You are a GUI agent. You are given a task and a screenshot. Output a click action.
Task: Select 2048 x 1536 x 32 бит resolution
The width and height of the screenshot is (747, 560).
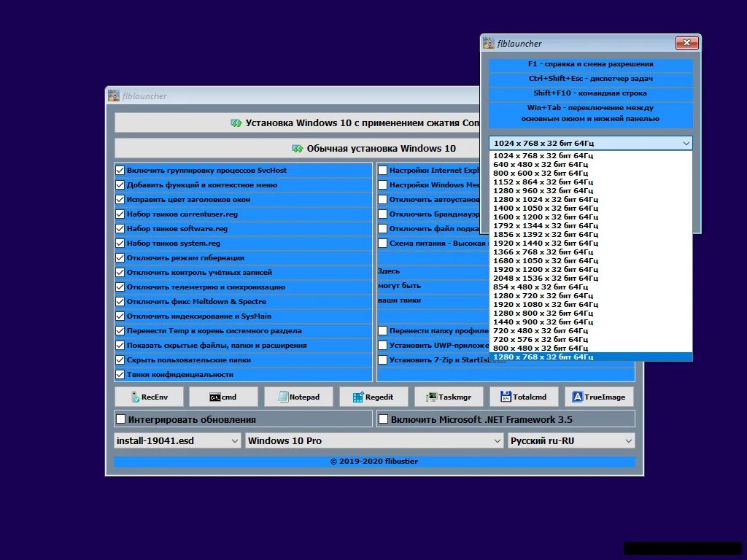click(591, 278)
